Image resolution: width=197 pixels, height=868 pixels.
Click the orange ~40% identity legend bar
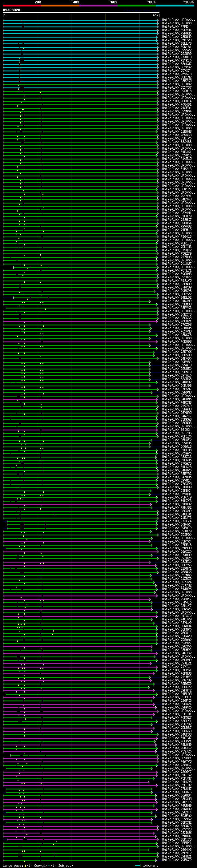[x=60, y=6]
